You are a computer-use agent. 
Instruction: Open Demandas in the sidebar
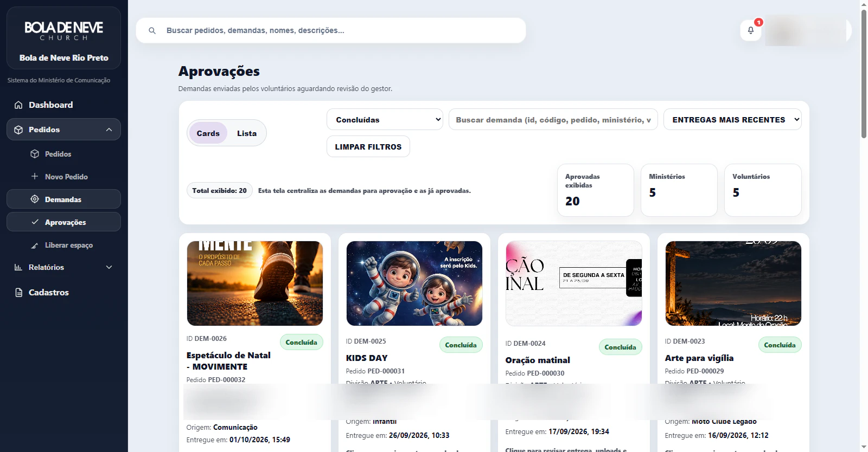coord(63,199)
